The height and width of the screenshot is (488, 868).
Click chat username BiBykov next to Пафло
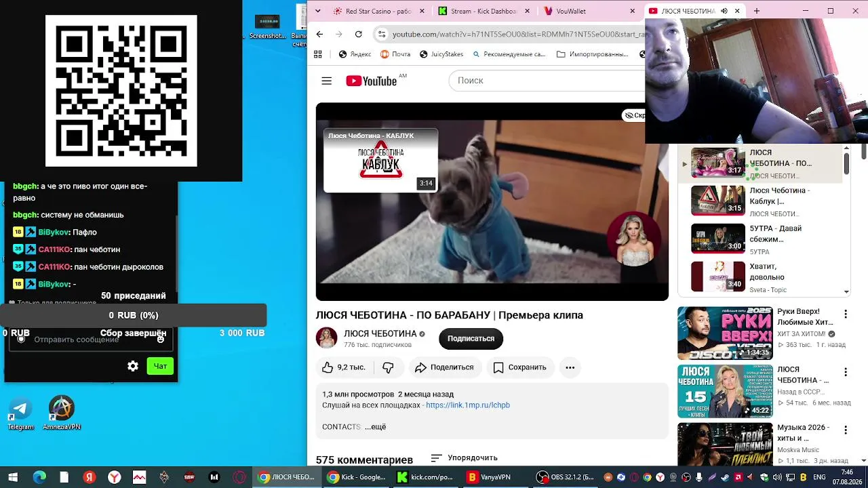tap(54, 232)
